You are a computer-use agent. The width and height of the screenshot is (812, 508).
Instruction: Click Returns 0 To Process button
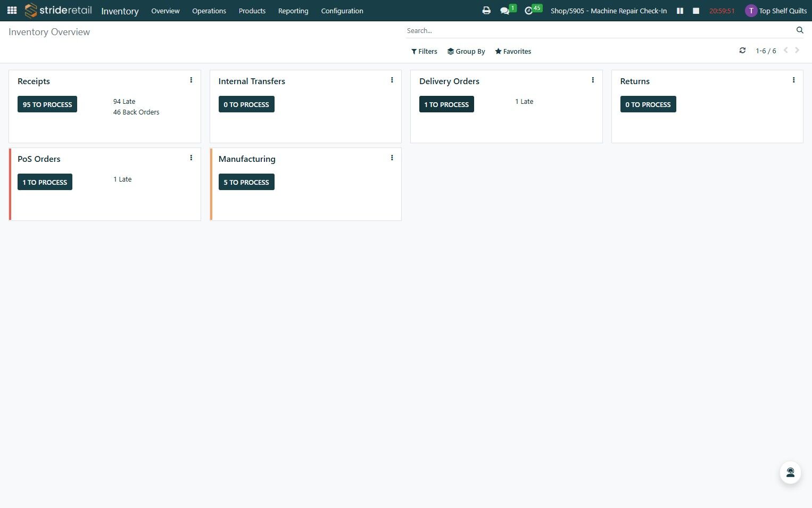click(x=648, y=104)
